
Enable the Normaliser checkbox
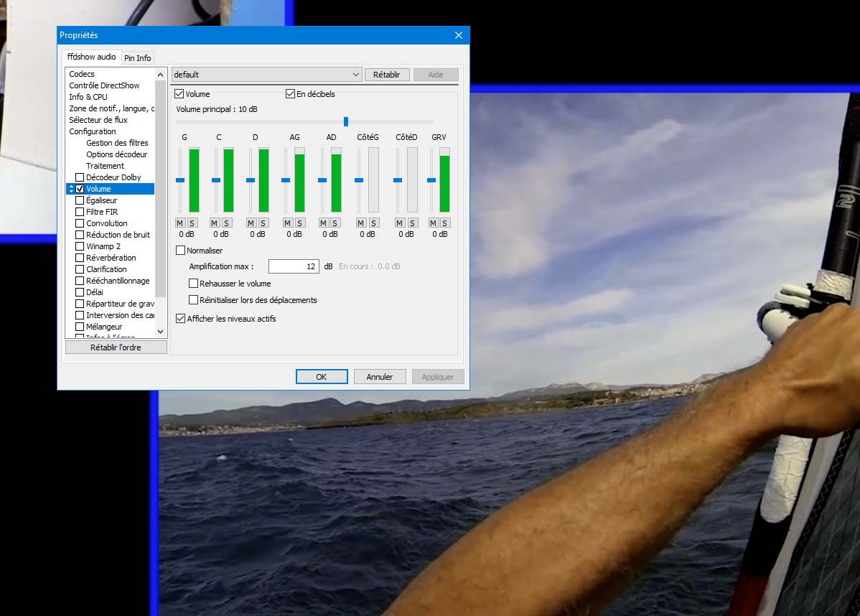[180, 250]
